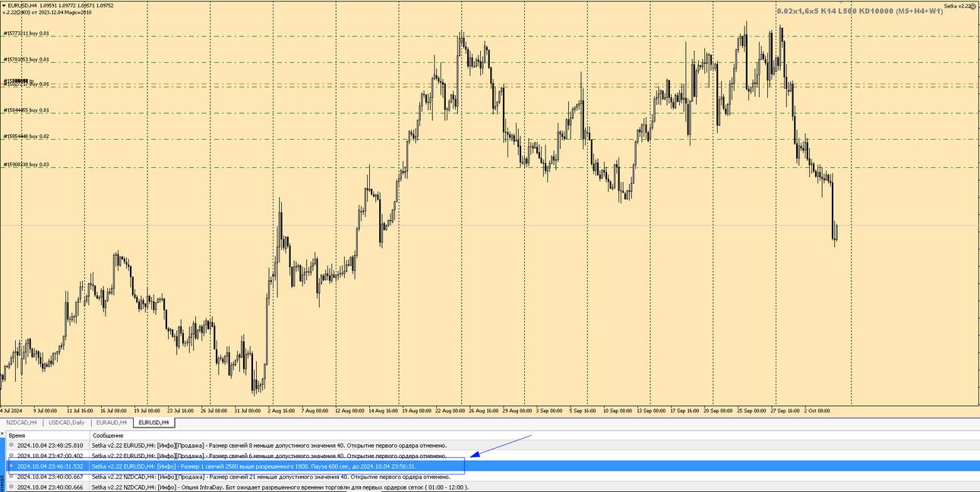Image resolution: width=980 pixels, height=492 pixels.
Task: Click the 2 Oct 08:00 time axis label
Action: click(x=817, y=410)
